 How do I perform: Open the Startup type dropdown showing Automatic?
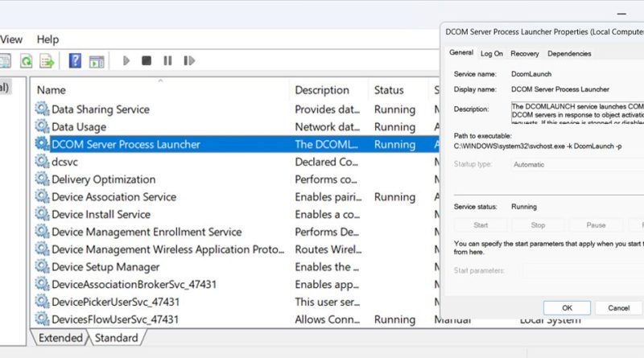click(x=577, y=165)
